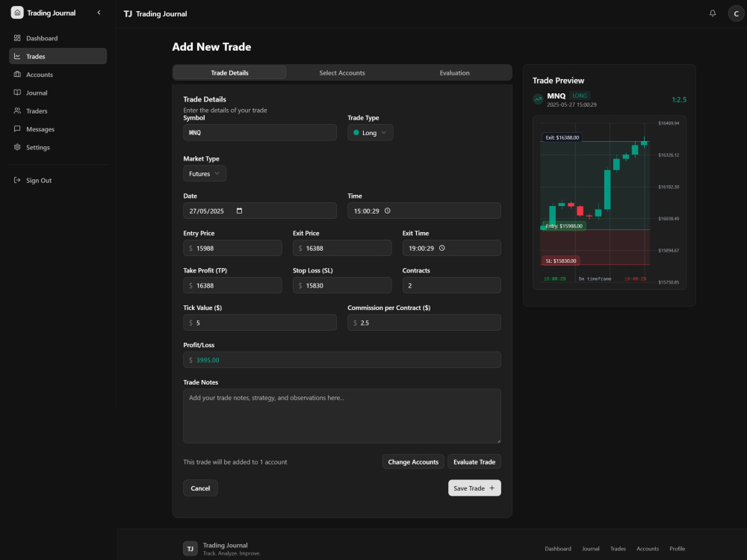The width and height of the screenshot is (747, 560).
Task: Open Dashboard from the sidebar
Action: (58, 38)
